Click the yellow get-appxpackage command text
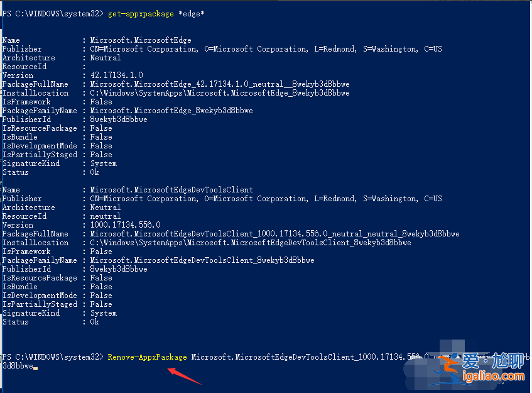 click(141, 14)
